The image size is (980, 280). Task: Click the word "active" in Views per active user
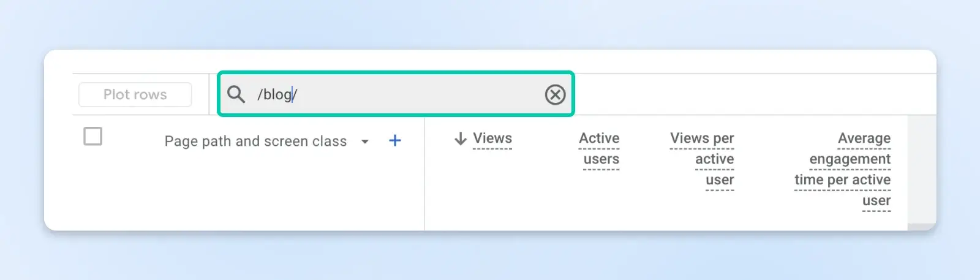click(x=714, y=159)
